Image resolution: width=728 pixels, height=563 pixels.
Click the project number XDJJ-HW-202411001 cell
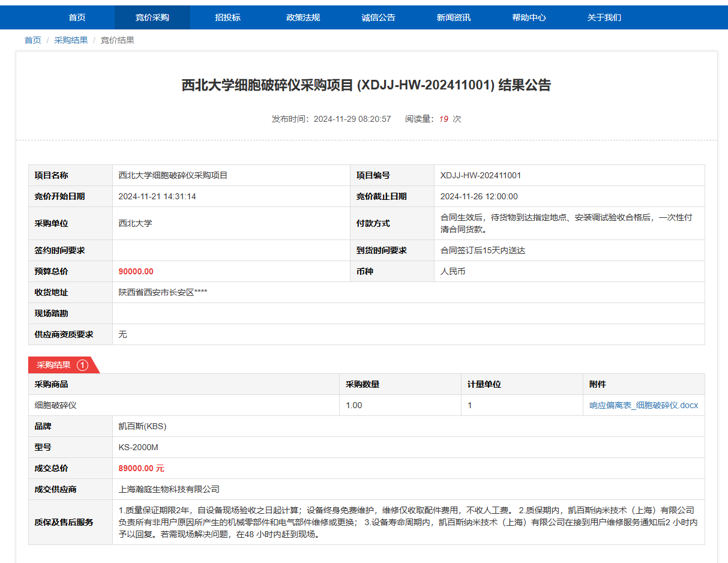click(481, 175)
